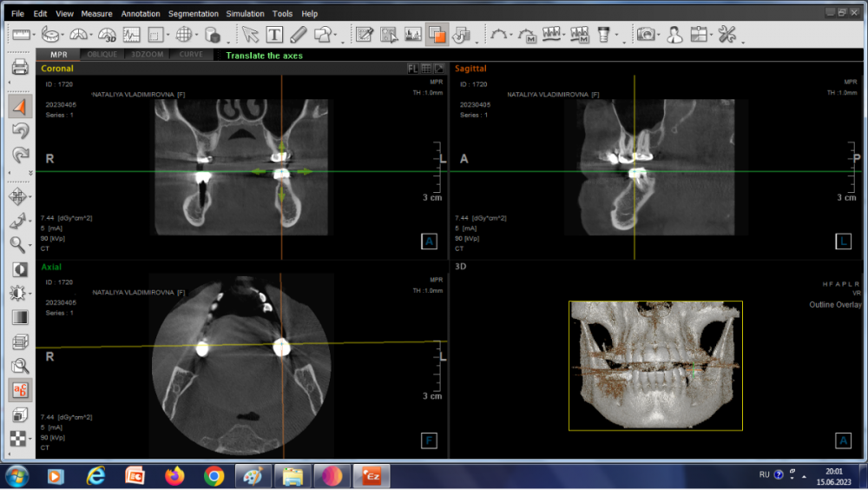Select the ruler length measurement tool
Screen dimensions: 868x490
21,35
